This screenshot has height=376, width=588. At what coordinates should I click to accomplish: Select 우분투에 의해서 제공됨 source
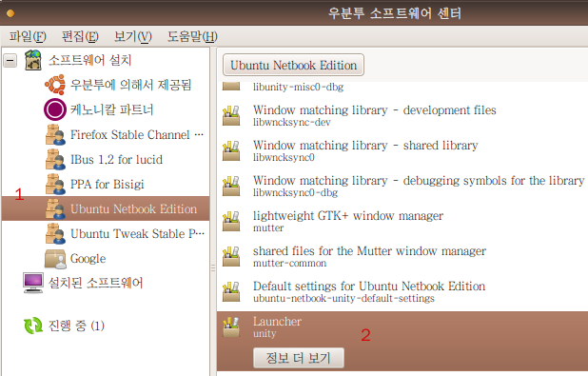tap(131, 85)
